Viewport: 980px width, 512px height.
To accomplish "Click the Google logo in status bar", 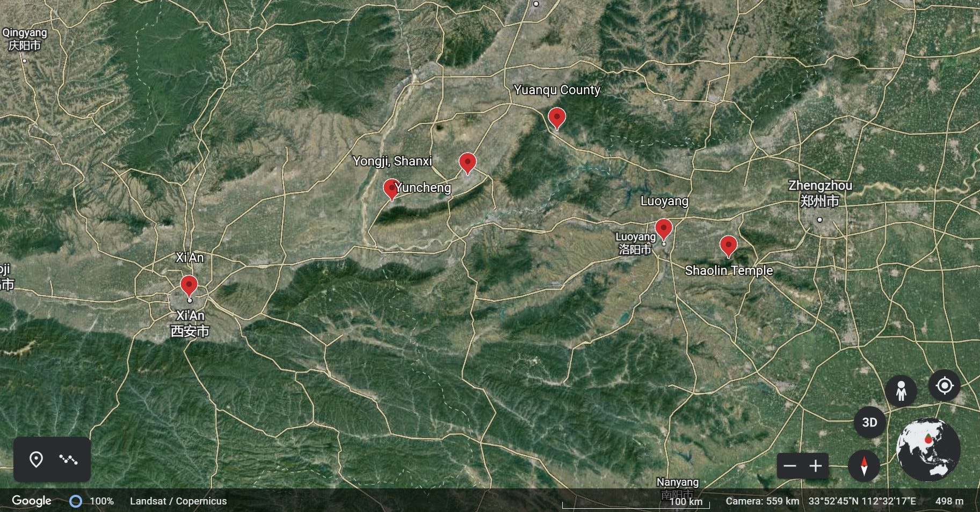I will (x=32, y=501).
